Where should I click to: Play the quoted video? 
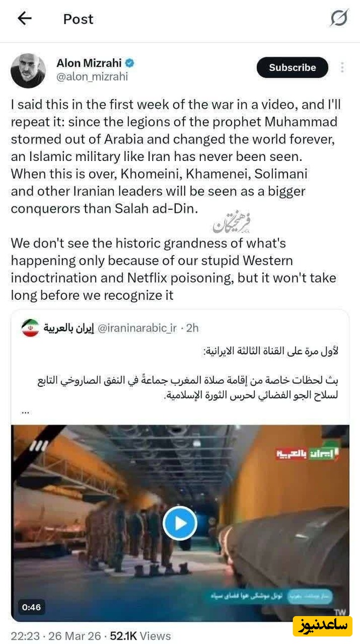click(x=180, y=523)
